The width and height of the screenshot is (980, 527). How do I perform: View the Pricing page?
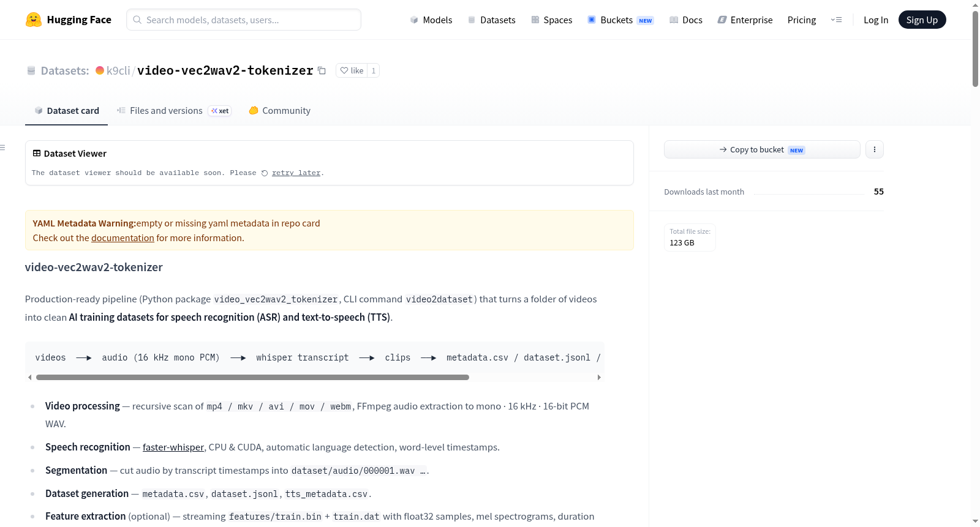[x=802, y=20]
